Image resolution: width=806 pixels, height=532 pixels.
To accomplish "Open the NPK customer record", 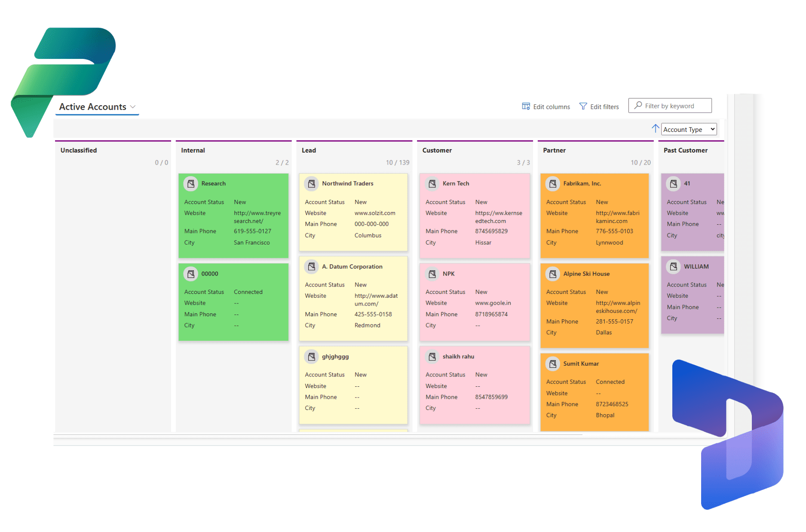I will (448, 274).
